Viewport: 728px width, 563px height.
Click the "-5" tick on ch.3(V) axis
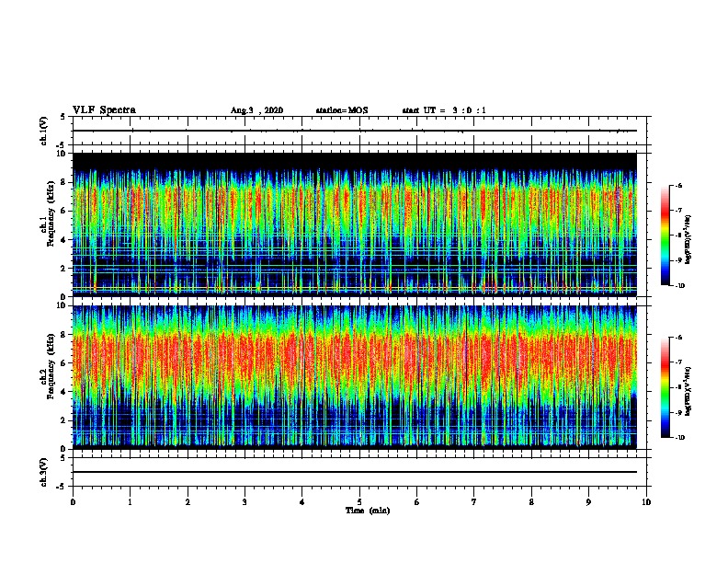pyautogui.click(x=62, y=487)
